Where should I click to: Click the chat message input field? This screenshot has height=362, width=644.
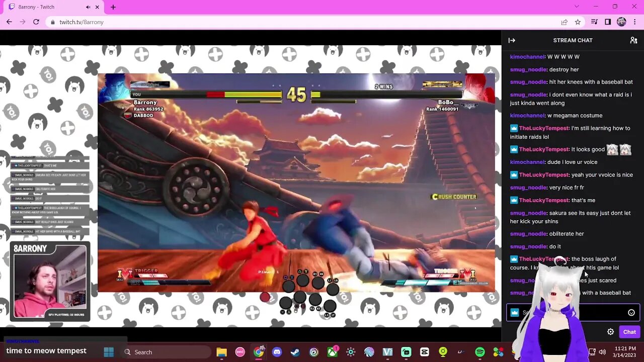[x=573, y=313]
